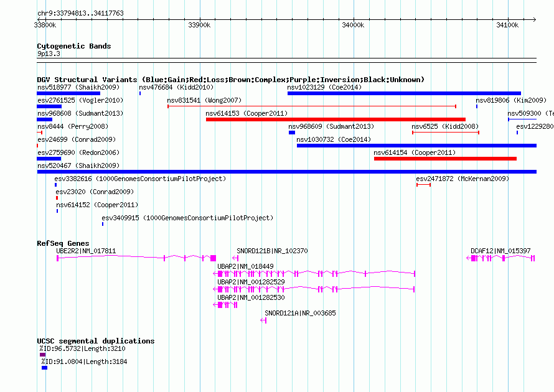The width and height of the screenshot is (554, 392).
Task: Click esv2759690 (Redon2006) label
Action: click(78, 152)
